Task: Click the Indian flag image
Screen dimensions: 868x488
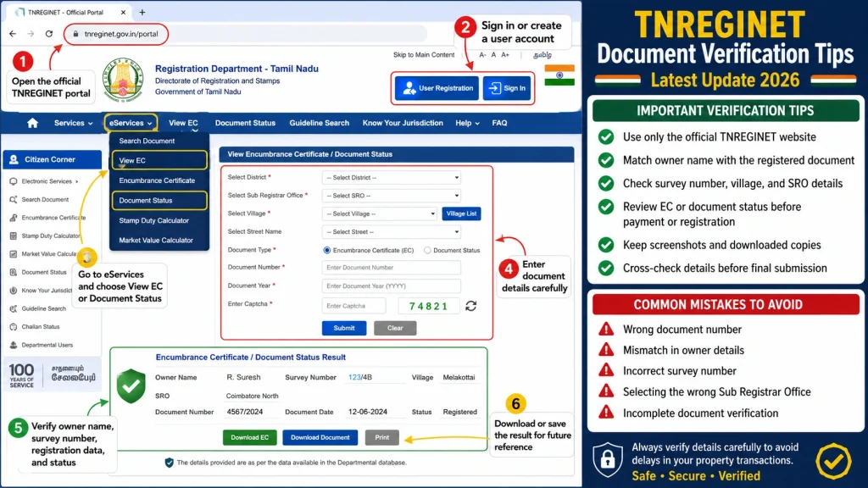Action: click(559, 75)
